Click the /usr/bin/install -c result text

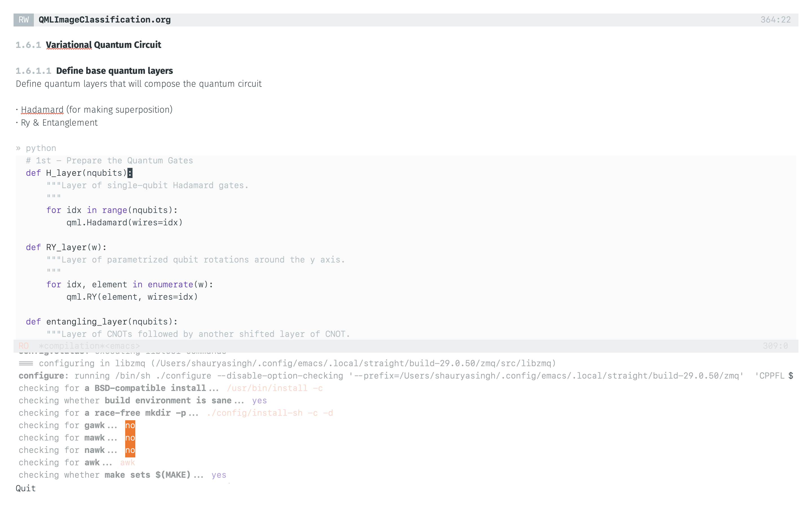pyautogui.click(x=274, y=388)
